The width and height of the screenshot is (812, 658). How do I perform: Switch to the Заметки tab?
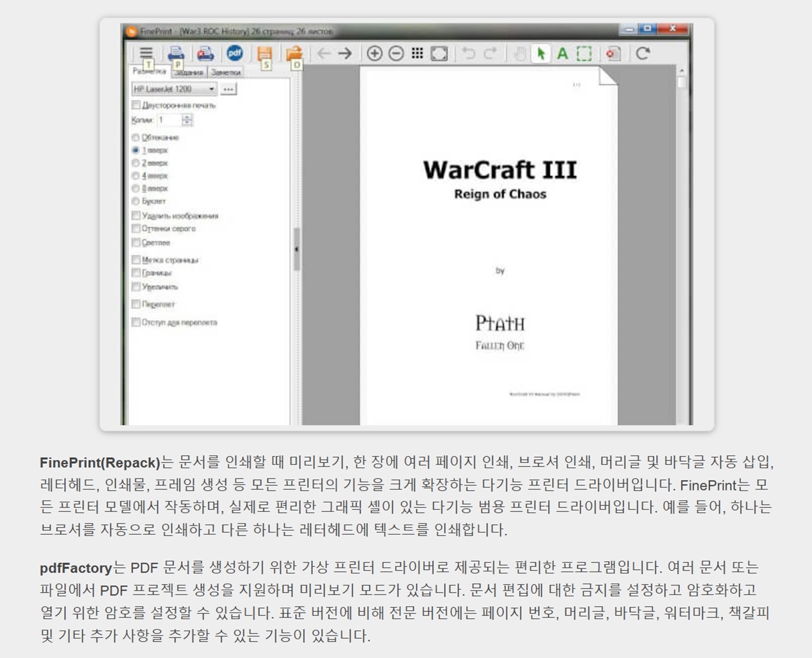point(226,72)
